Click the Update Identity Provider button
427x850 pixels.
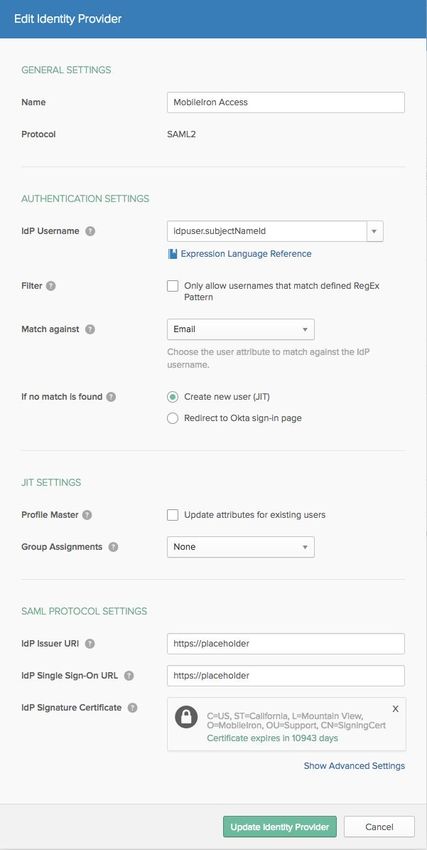tap(280, 827)
